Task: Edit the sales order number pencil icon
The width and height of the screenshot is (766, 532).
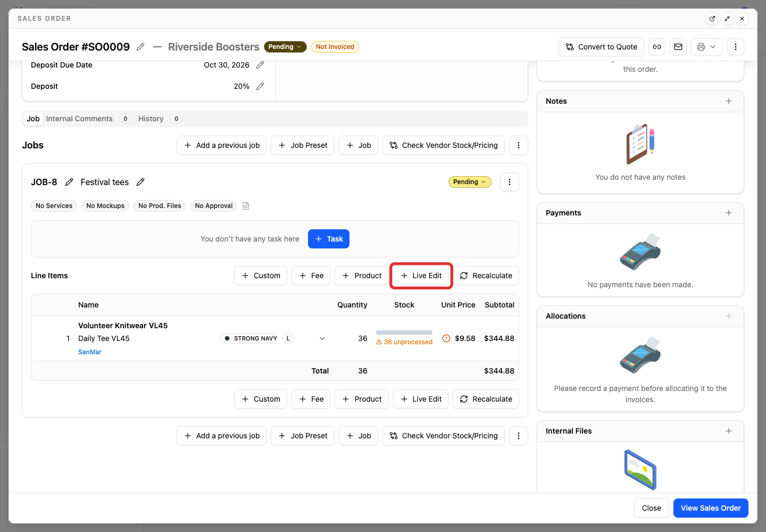Action: pyautogui.click(x=140, y=47)
